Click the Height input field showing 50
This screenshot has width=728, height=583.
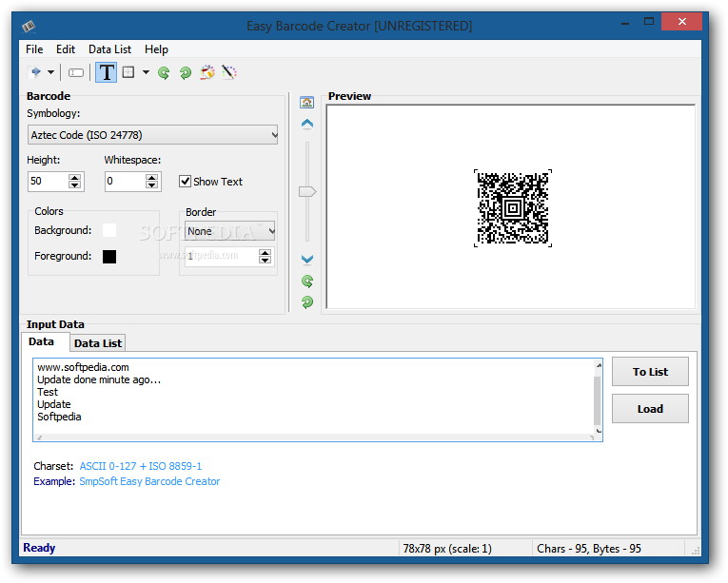click(x=49, y=181)
